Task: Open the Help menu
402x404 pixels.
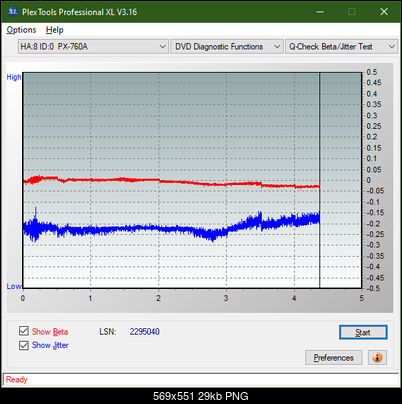Action: 55,30
